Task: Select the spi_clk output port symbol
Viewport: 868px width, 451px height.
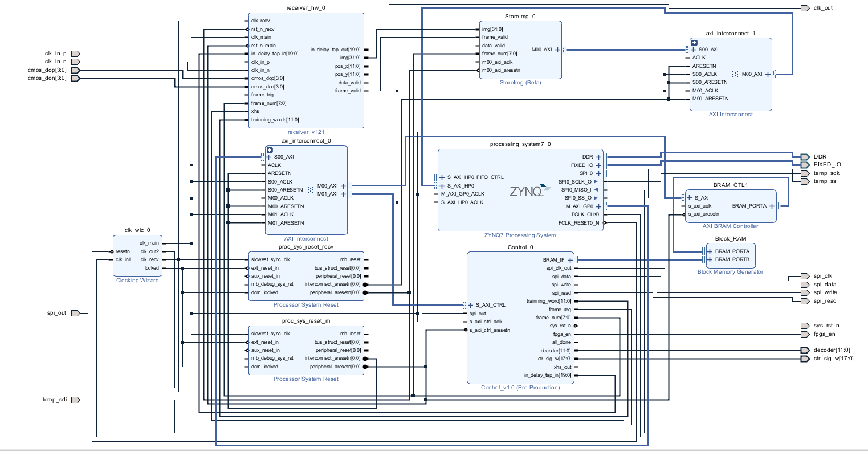Action: click(x=805, y=276)
